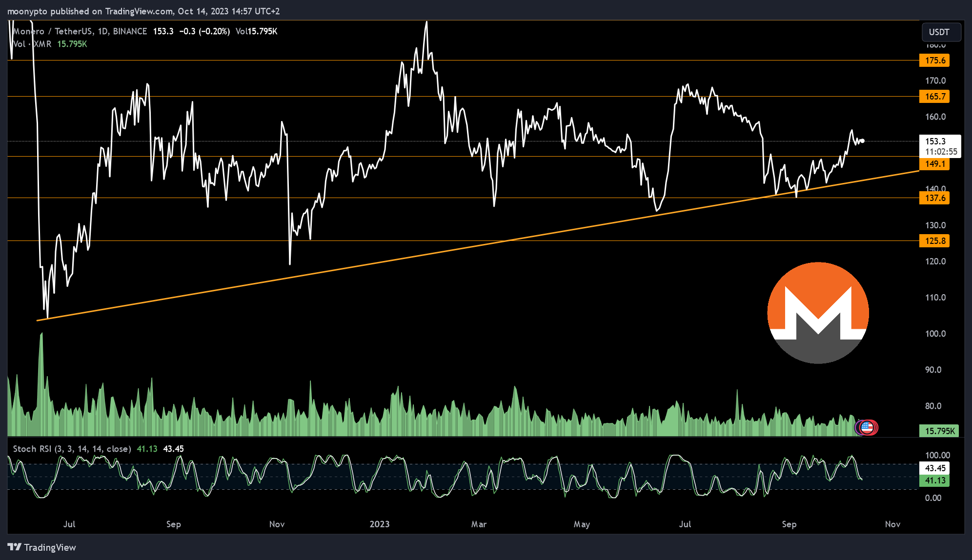Click the Stoch RSI indicator legend label
Screen dimensions: 972x560
pos(72,449)
